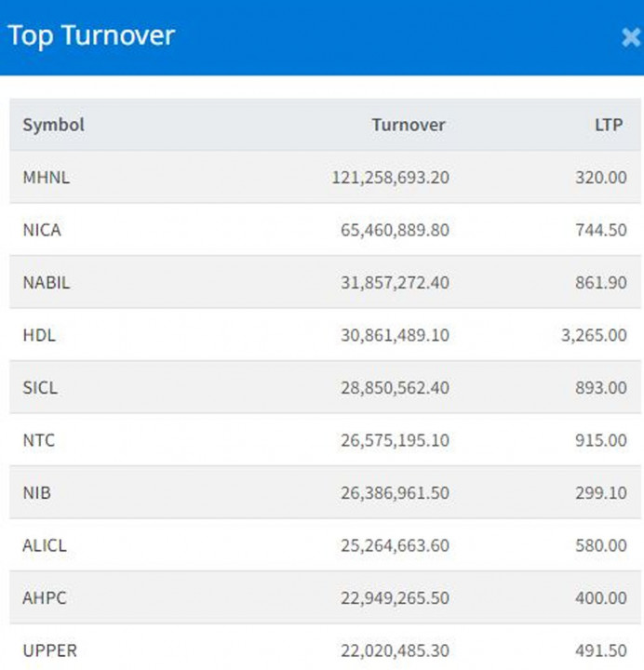The image size is (644, 670).
Task: Sort by the Turnover column header
Action: [408, 125]
